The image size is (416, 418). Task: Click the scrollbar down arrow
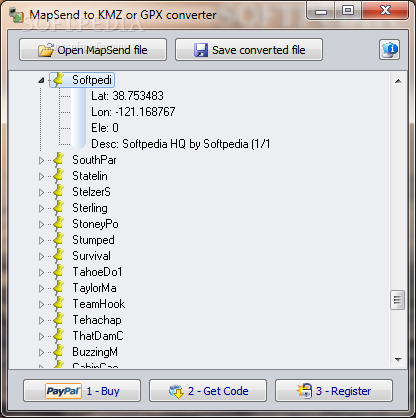[x=398, y=360]
